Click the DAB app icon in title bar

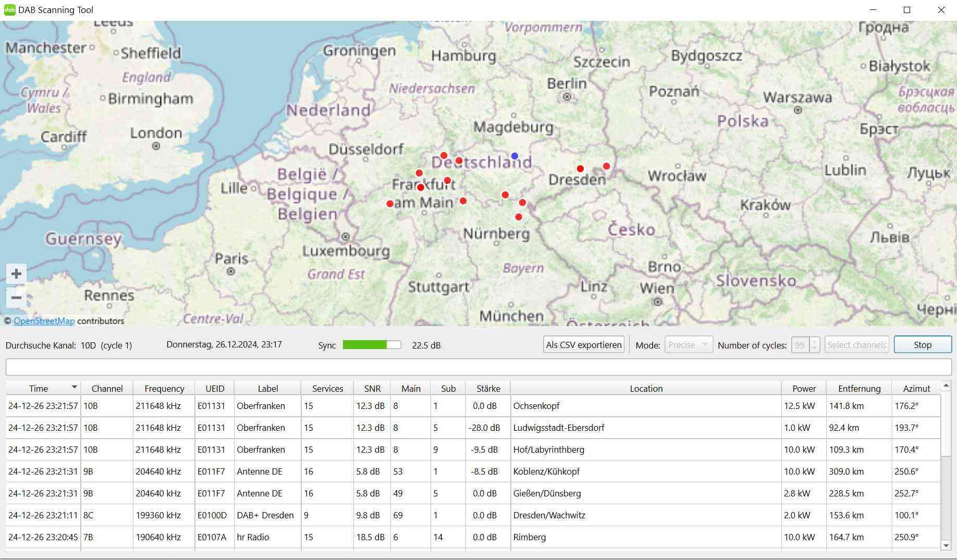tap(9, 10)
